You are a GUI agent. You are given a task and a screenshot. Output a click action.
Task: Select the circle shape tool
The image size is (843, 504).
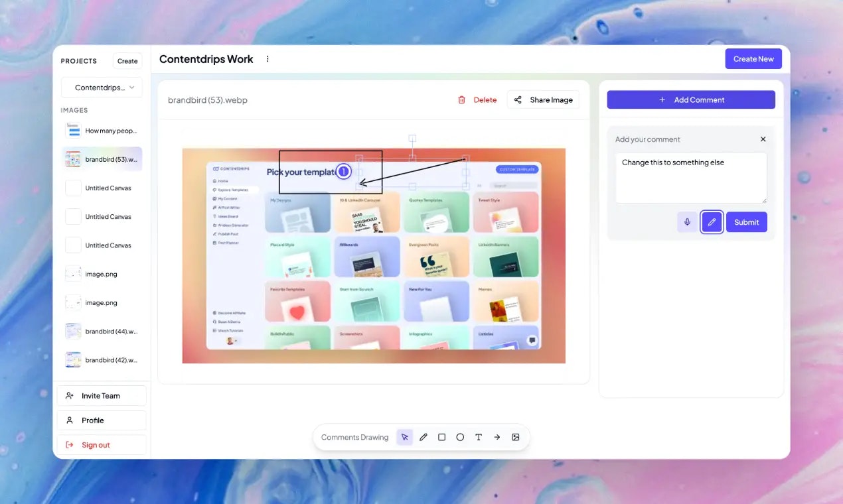click(460, 437)
